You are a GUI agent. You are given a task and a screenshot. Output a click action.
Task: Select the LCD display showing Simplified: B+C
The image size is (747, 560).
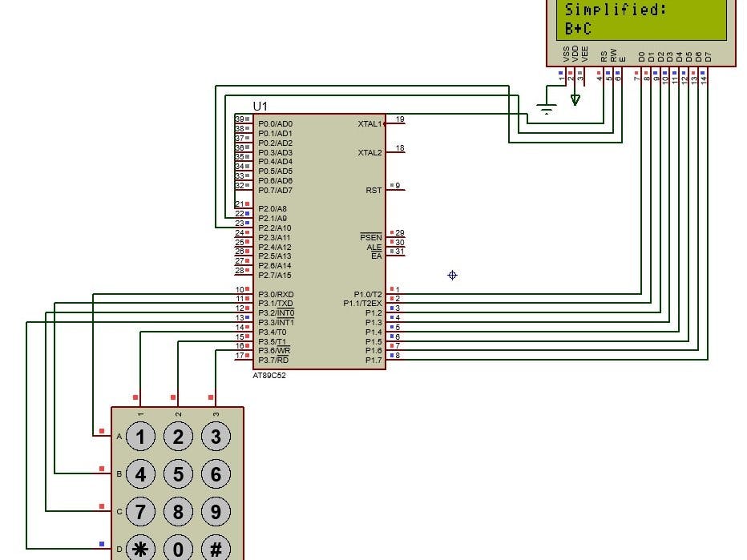click(641, 24)
